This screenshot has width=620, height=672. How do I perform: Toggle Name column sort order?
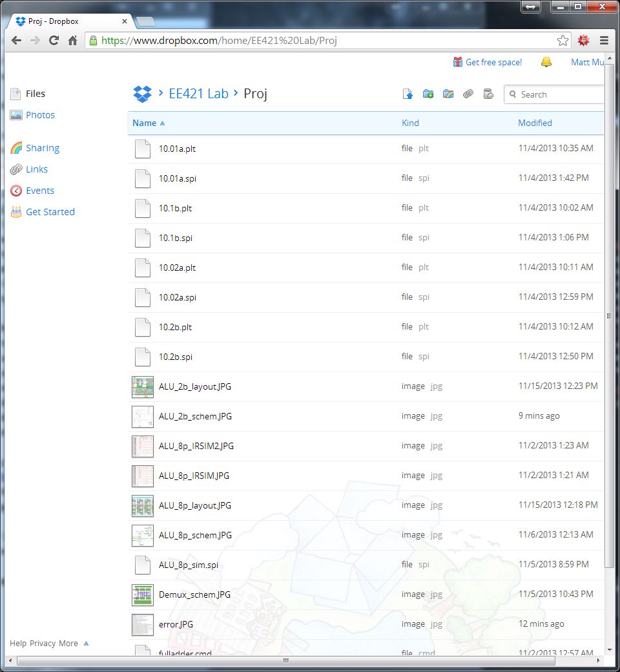(145, 123)
